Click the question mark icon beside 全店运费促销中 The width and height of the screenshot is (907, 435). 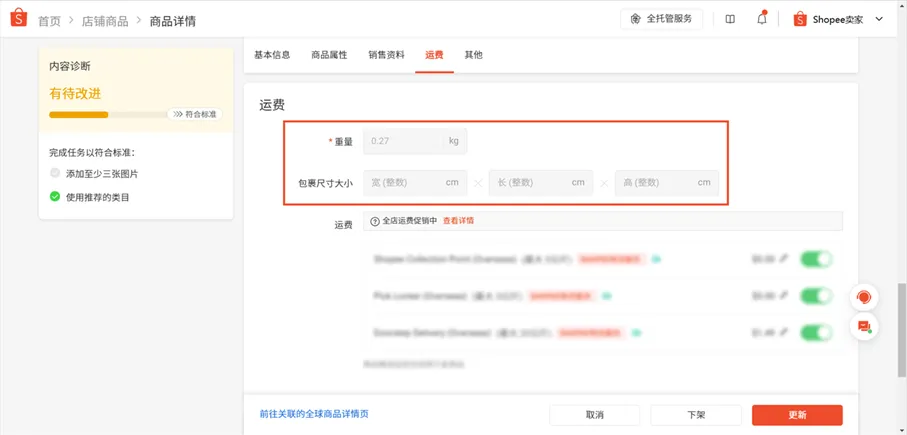click(375, 221)
